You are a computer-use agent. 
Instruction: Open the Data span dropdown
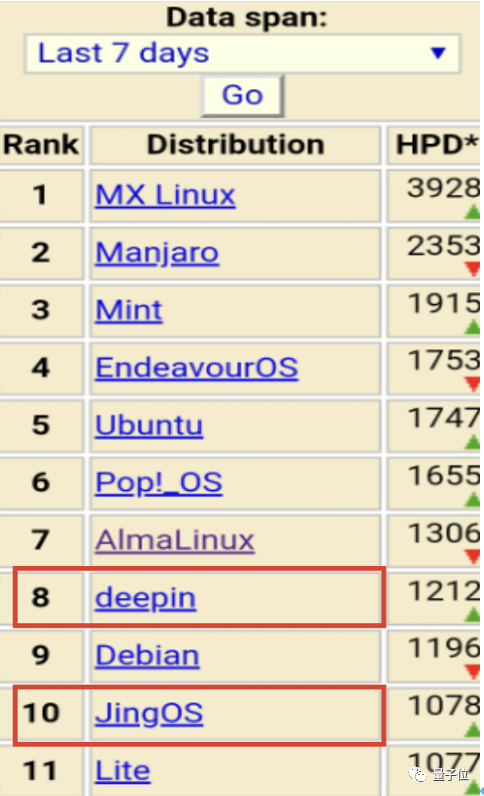(242, 54)
